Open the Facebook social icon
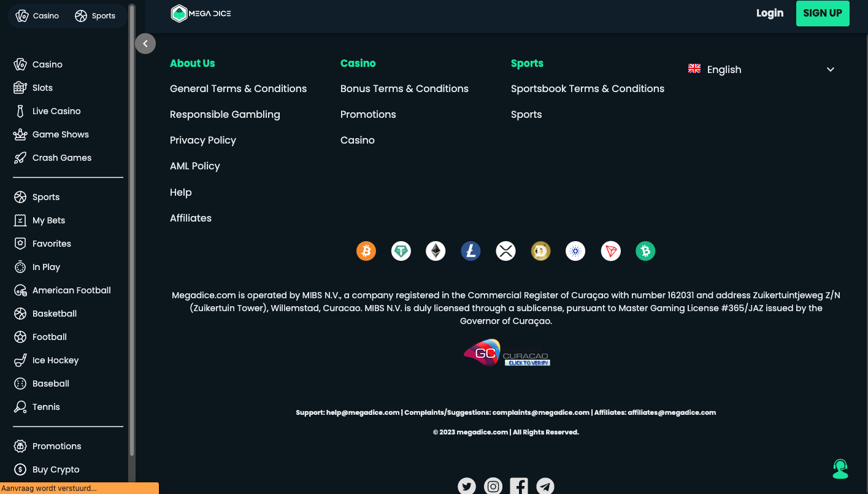868x494 pixels. click(519, 486)
